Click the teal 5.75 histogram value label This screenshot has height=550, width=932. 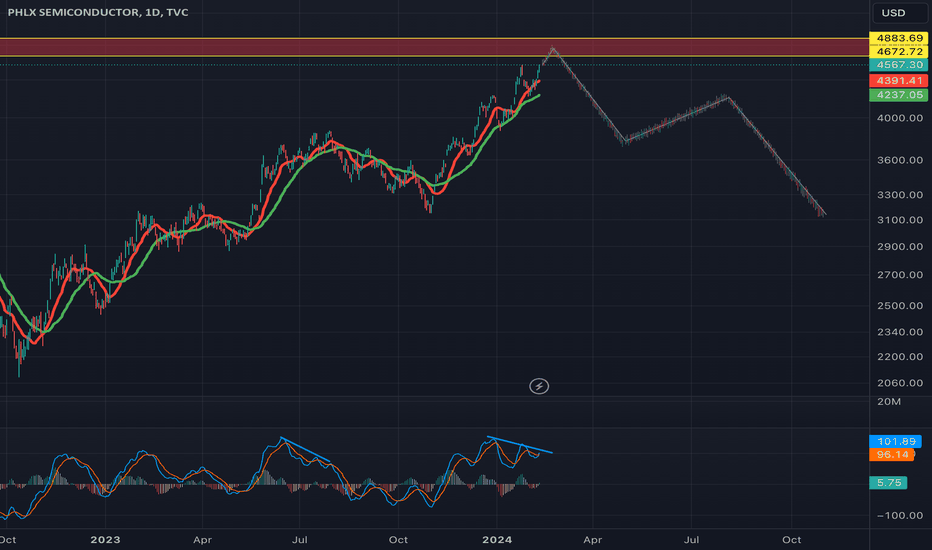click(889, 483)
